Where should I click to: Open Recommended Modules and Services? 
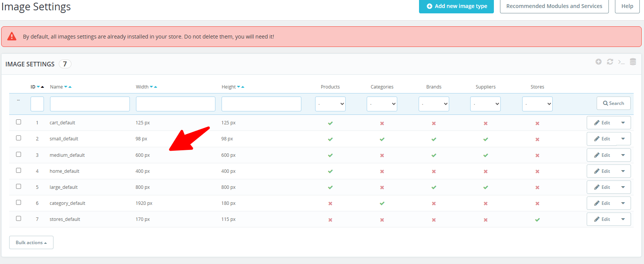click(x=554, y=6)
